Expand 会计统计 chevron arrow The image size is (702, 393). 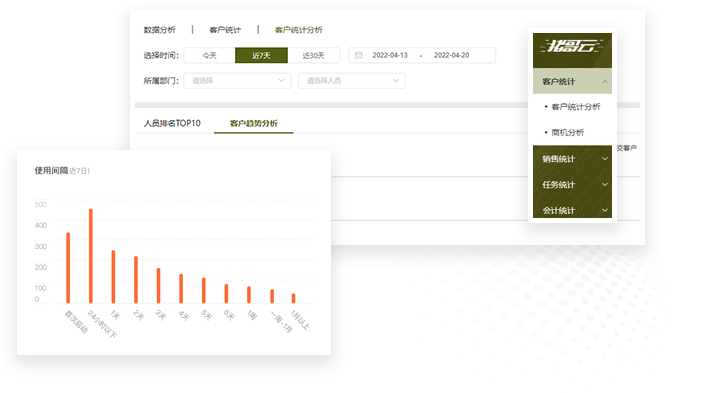605,210
